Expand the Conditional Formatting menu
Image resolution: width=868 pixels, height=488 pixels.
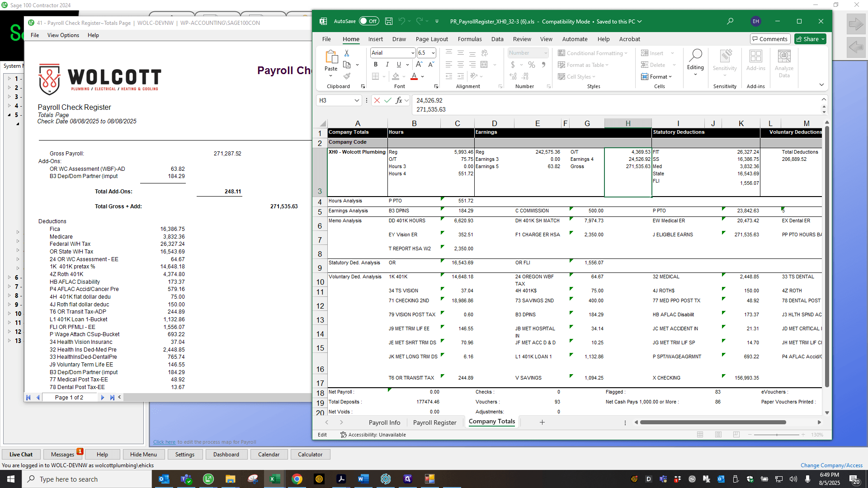point(592,53)
